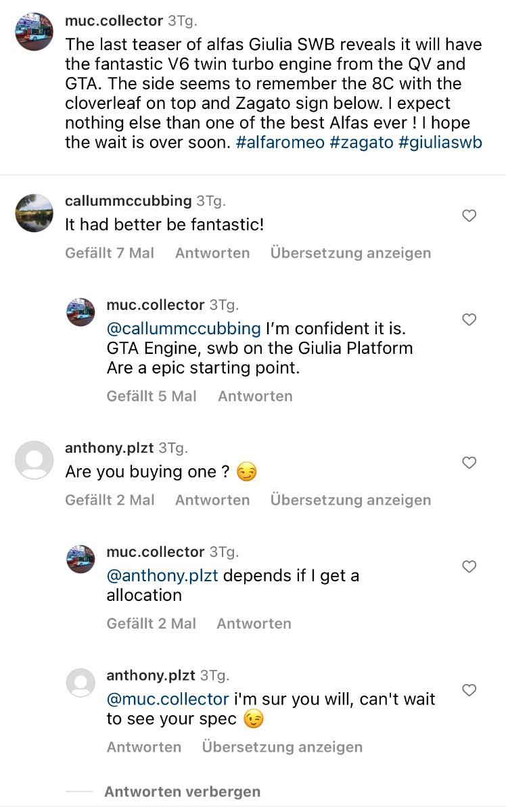The width and height of the screenshot is (506, 812).
Task: Collapse replies with "Antworten verbergen"
Action: (x=182, y=792)
